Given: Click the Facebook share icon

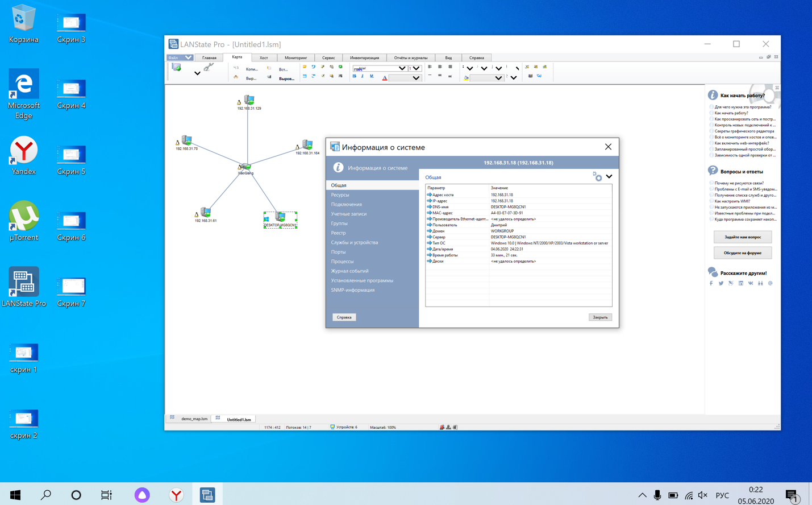Looking at the screenshot, I should pos(711,283).
